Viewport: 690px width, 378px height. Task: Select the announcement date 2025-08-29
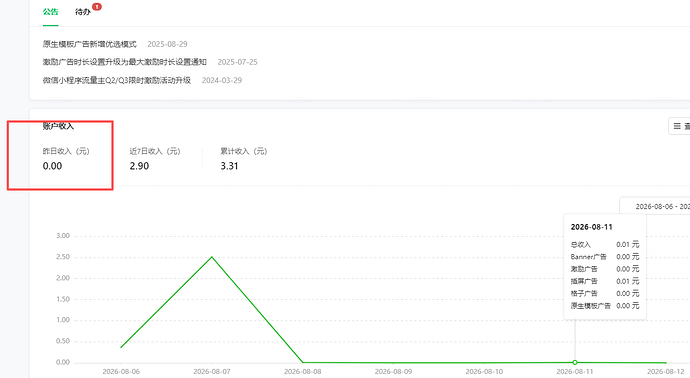(x=167, y=44)
